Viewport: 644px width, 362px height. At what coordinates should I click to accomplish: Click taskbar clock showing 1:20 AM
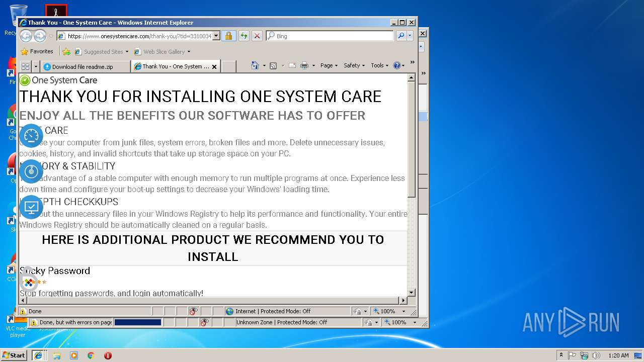pyautogui.click(x=618, y=355)
